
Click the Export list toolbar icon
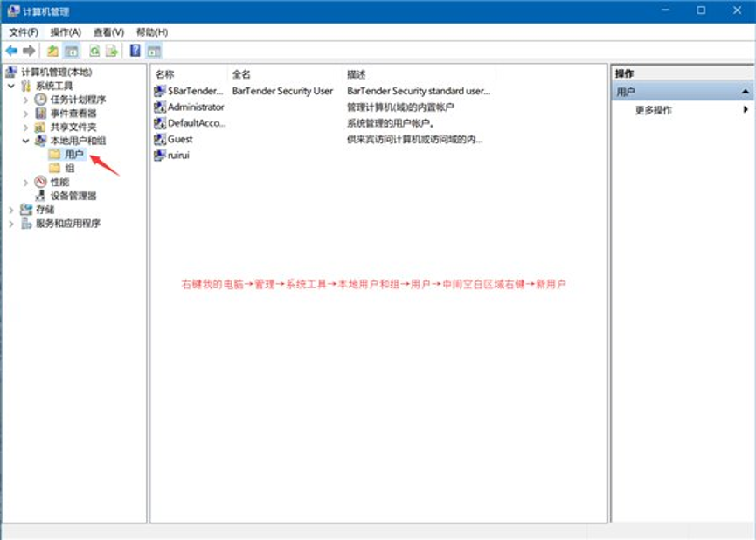coord(112,51)
